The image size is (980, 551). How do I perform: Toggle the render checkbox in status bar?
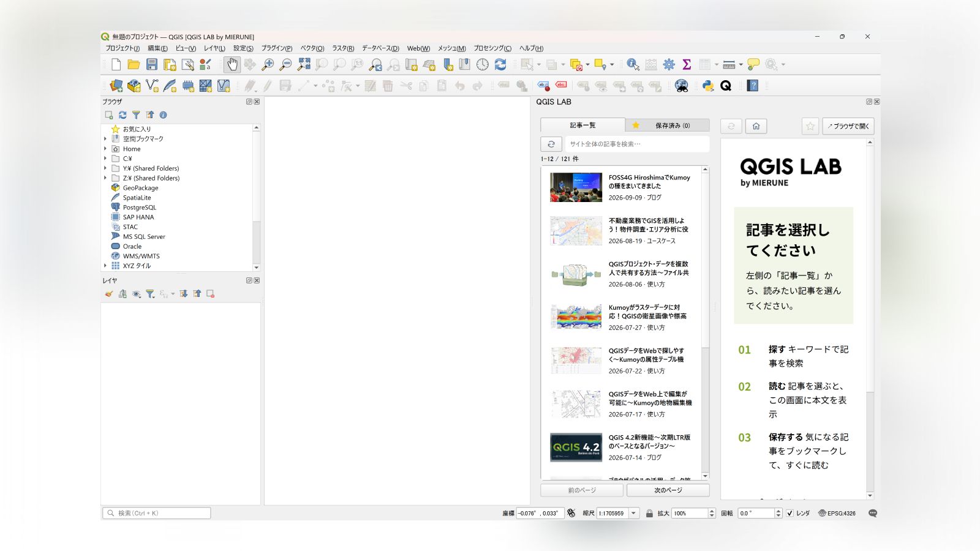pos(790,513)
